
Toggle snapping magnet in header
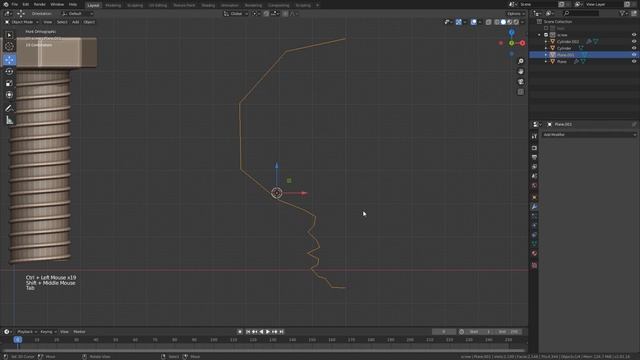[266, 13]
